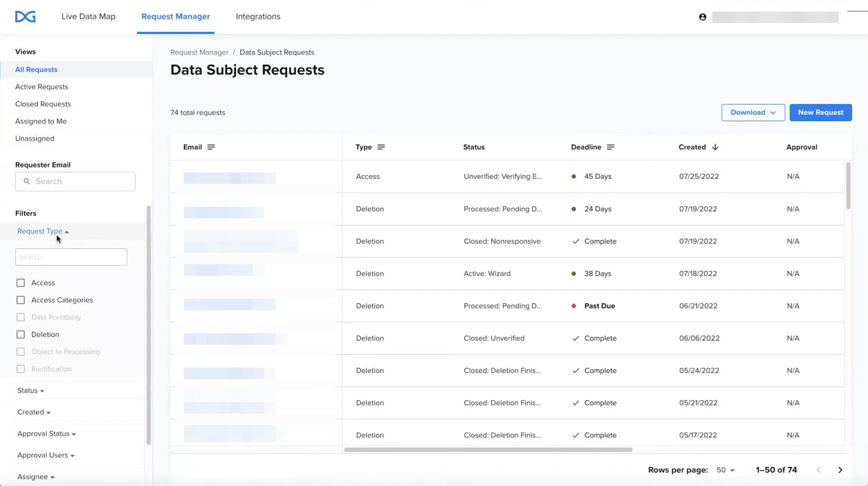868x486 pixels.
Task: Click the Past Due red status dot
Action: click(573, 306)
